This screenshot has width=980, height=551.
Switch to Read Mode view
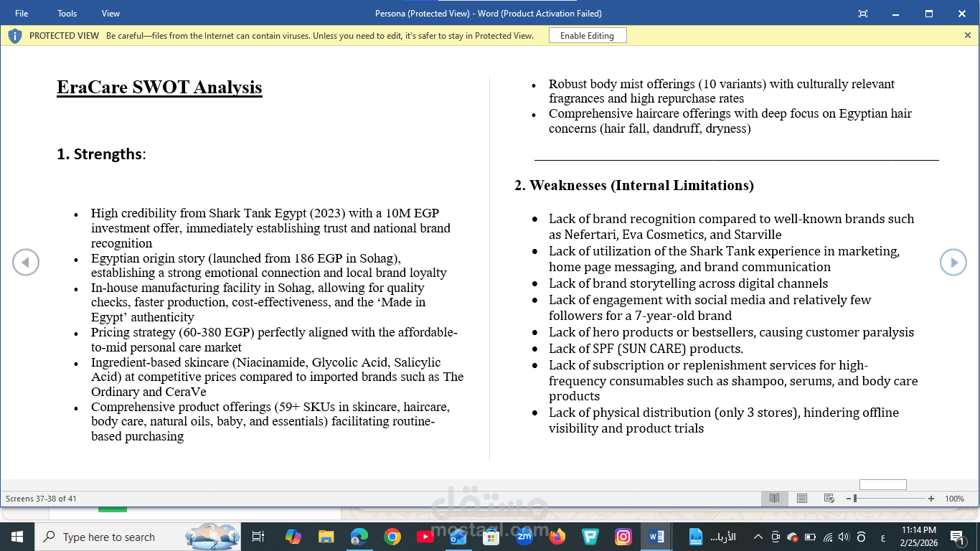pos(774,499)
